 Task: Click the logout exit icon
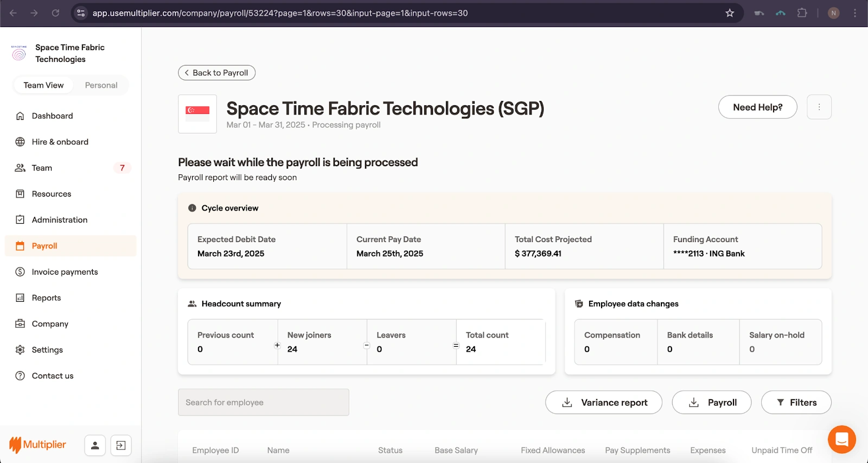(x=121, y=446)
